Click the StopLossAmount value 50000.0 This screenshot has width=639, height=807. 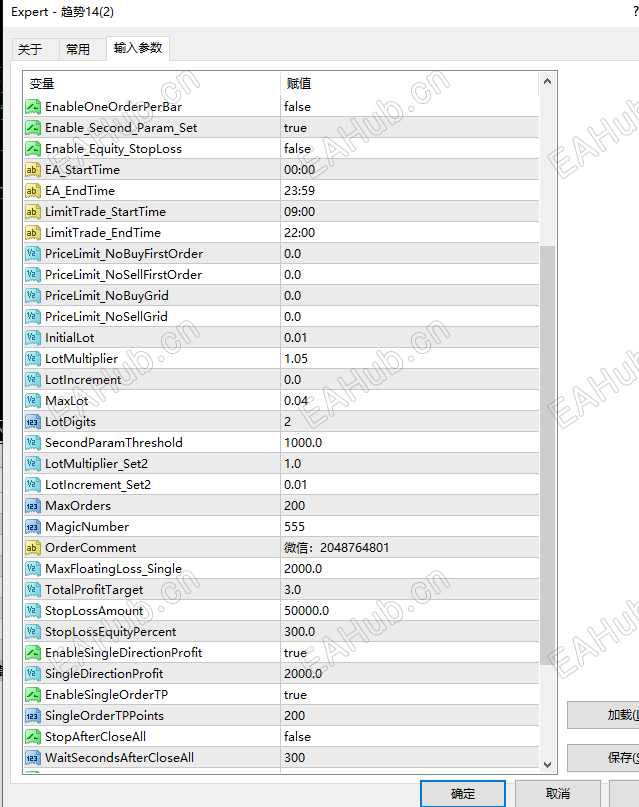307,611
